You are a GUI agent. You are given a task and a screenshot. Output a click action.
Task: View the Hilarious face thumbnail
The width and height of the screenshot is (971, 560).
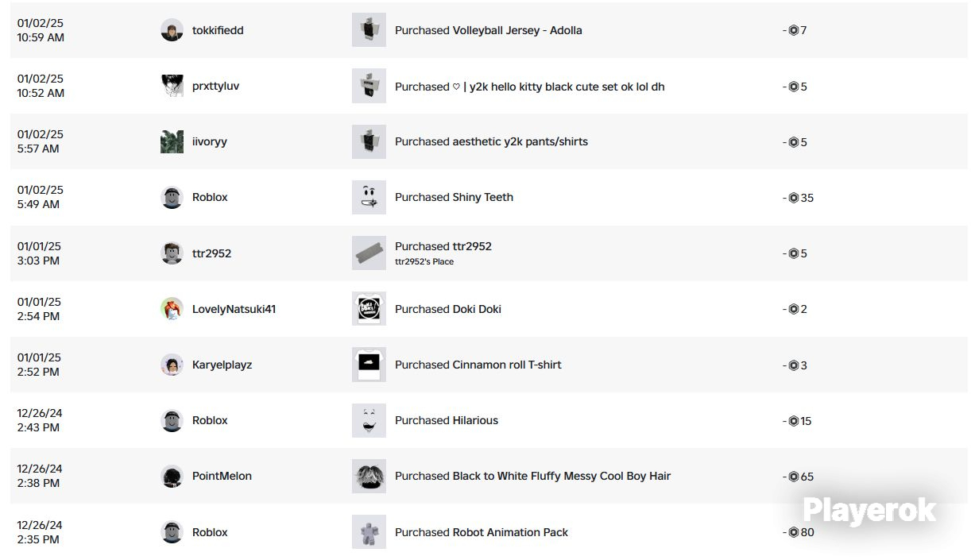point(369,420)
